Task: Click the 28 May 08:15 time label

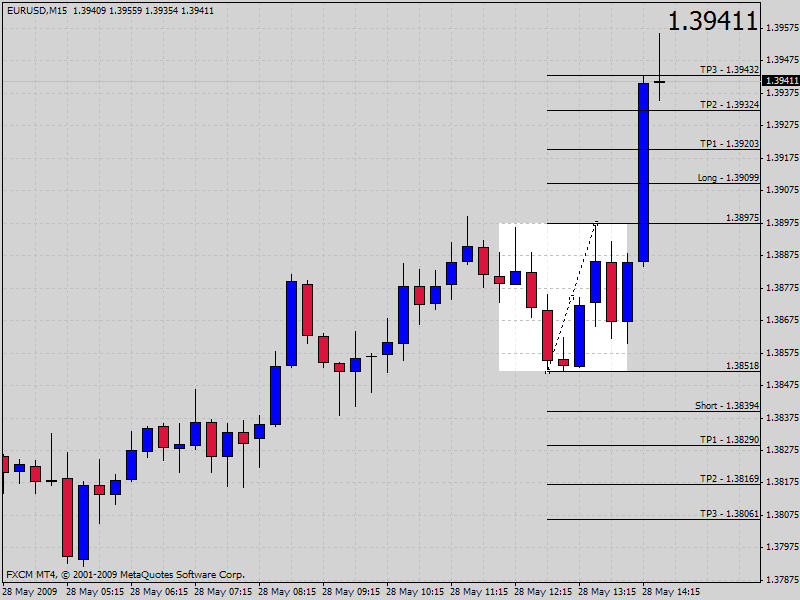Action: click(x=287, y=592)
